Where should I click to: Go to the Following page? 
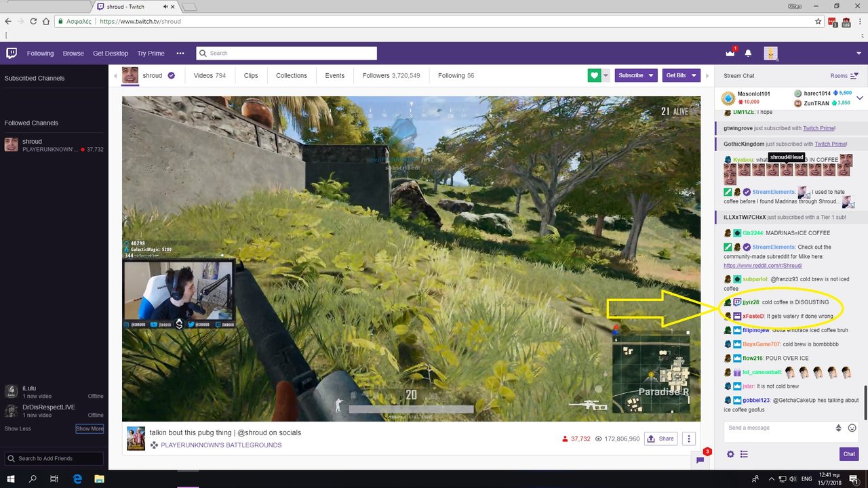coord(40,54)
